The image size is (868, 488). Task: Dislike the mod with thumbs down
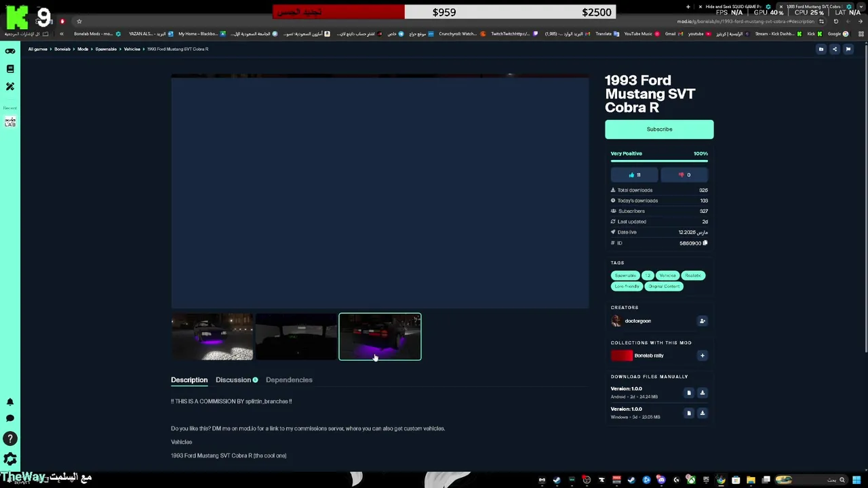pyautogui.click(x=685, y=175)
